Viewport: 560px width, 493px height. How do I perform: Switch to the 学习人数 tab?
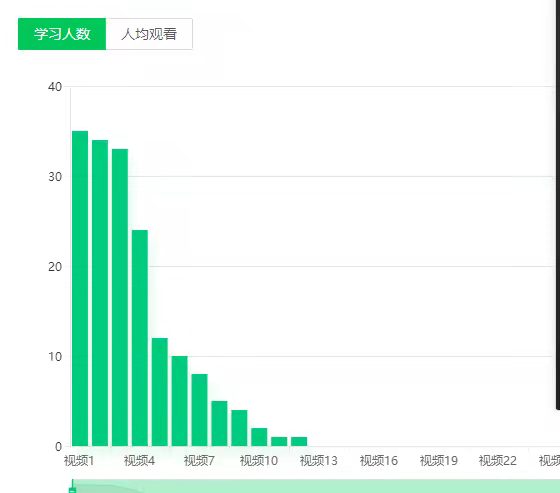62,34
